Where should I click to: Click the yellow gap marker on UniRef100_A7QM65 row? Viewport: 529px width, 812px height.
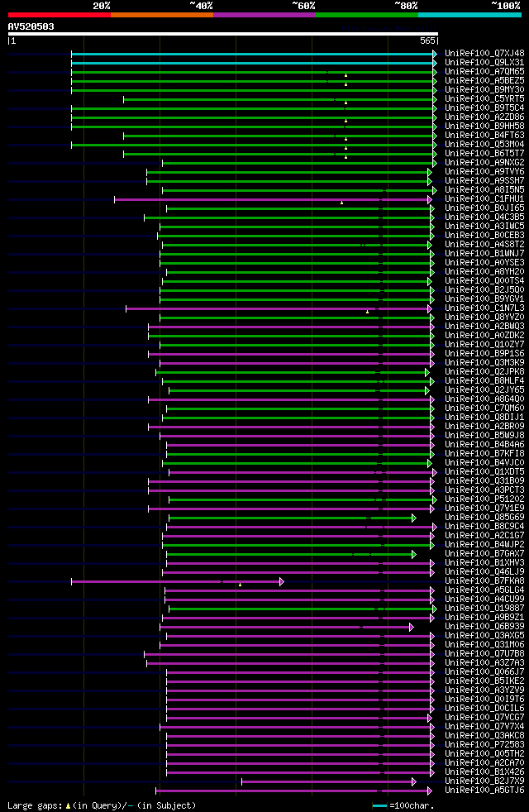coord(346,75)
